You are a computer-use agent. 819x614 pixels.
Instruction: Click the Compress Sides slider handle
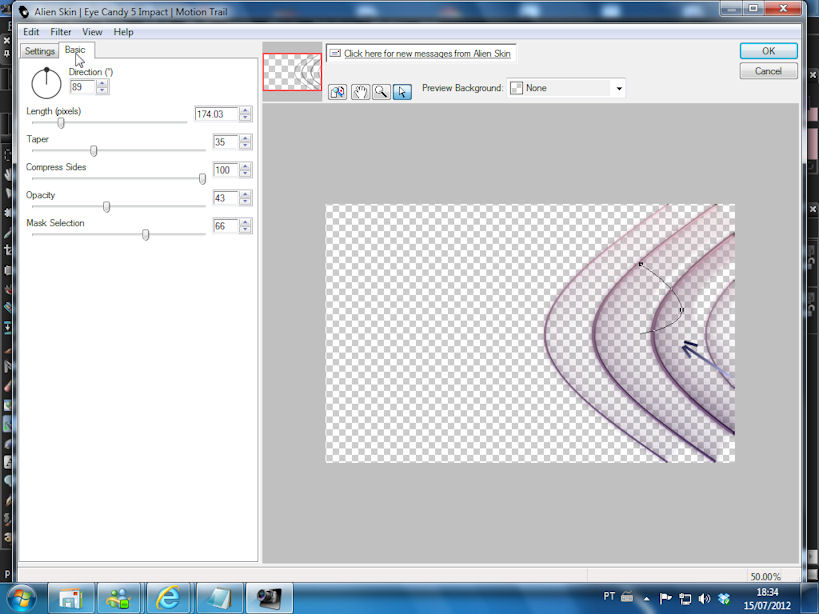coord(202,179)
